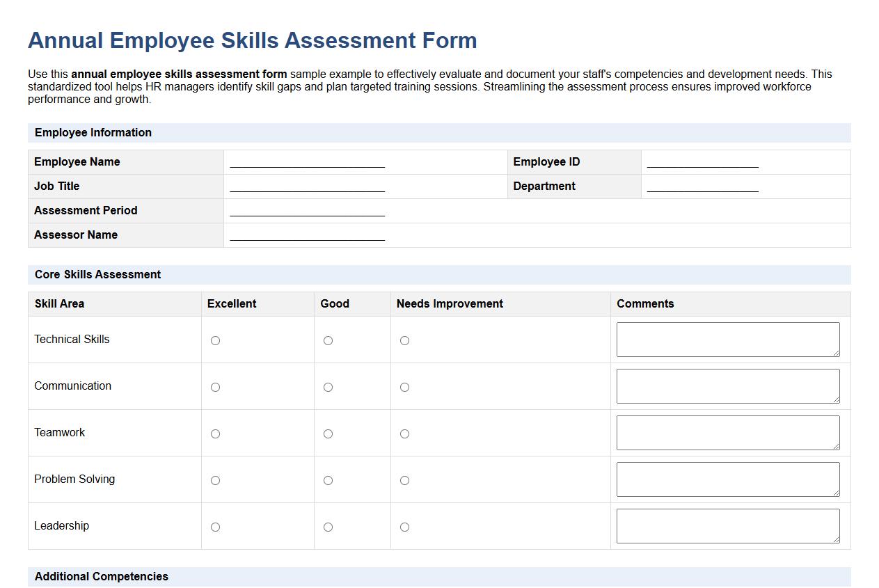Select Excellent rating for Communication

(x=215, y=387)
